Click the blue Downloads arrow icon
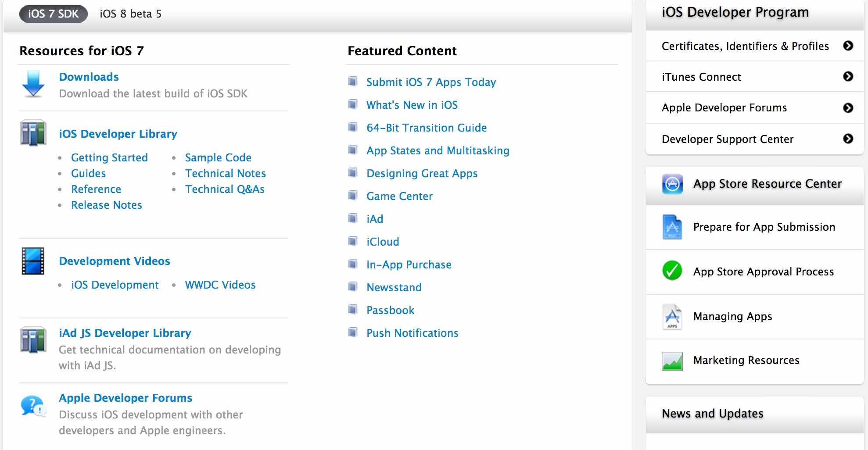868x450 pixels. tap(33, 84)
